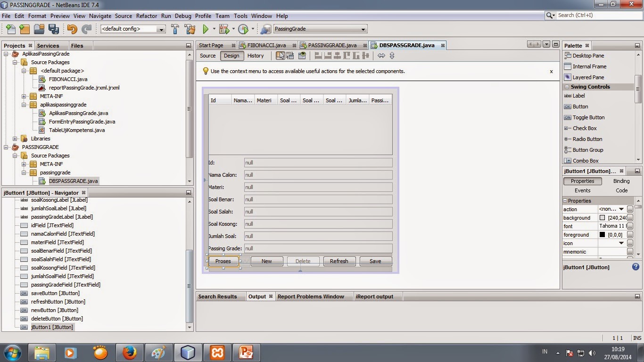Click the change vertical resizability icon
Viewport: 644px width, 362px height.
pyautogui.click(x=392, y=56)
